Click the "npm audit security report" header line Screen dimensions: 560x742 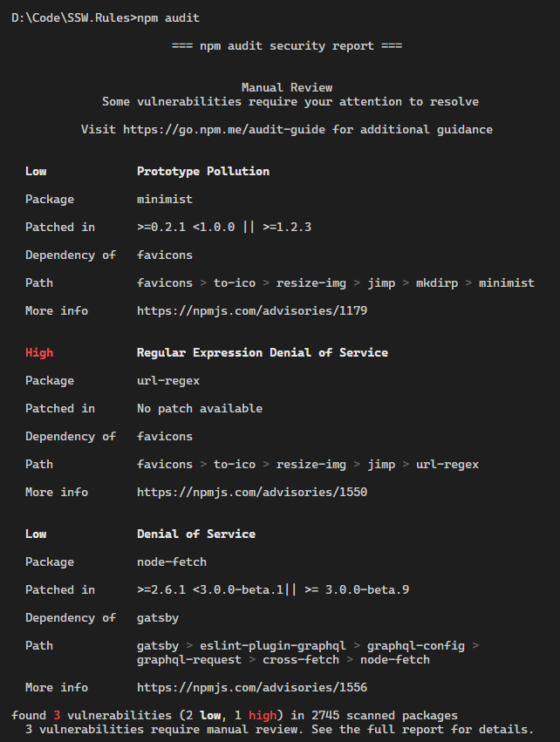click(x=287, y=45)
